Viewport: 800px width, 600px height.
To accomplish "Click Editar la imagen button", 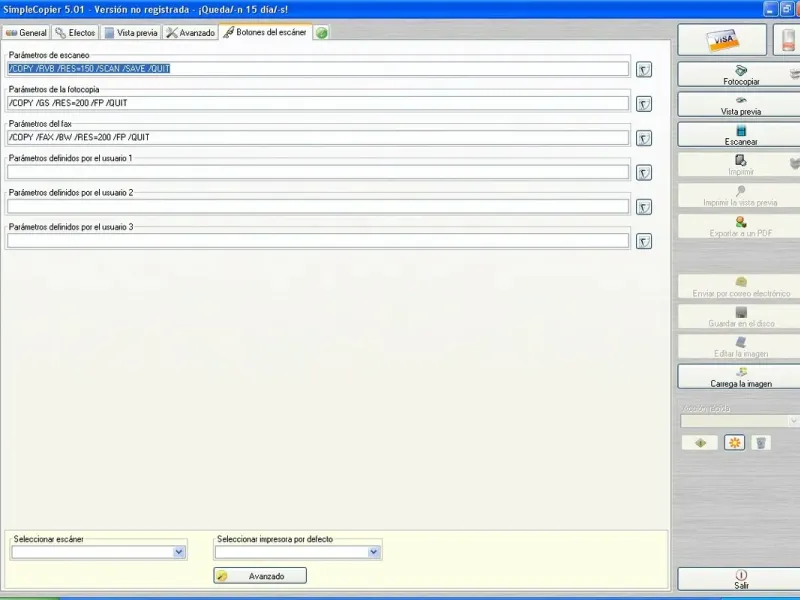I will [x=741, y=347].
